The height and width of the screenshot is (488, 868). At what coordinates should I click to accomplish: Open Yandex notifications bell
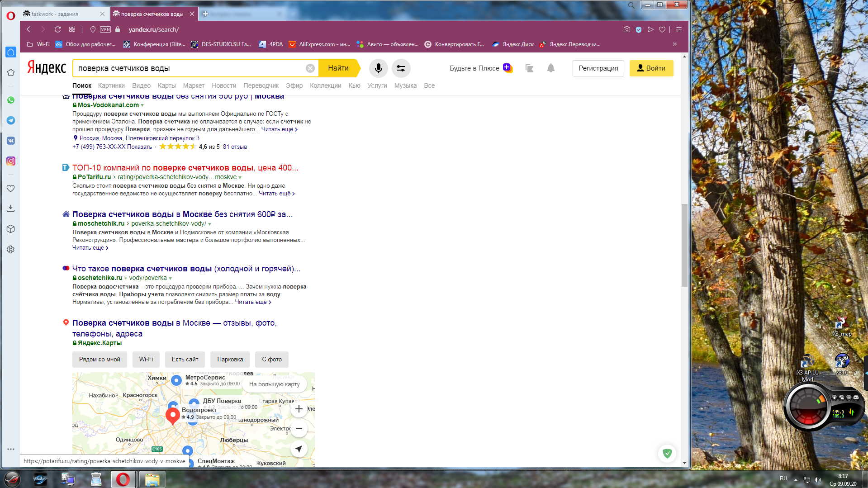(550, 68)
